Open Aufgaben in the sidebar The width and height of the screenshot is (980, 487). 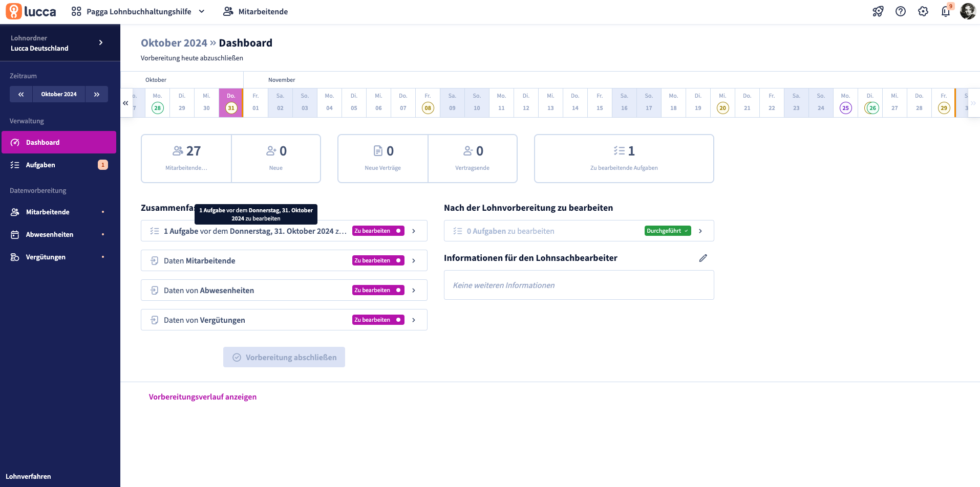click(x=40, y=165)
